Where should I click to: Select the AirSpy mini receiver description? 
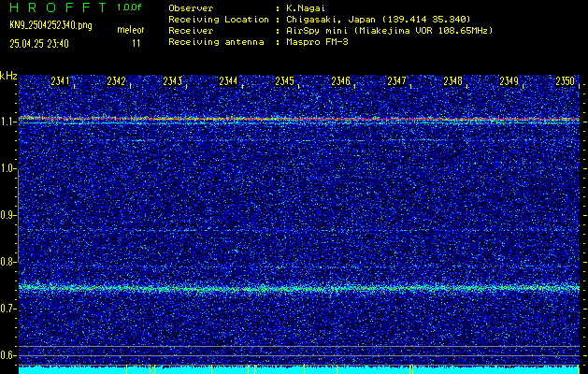click(390, 31)
